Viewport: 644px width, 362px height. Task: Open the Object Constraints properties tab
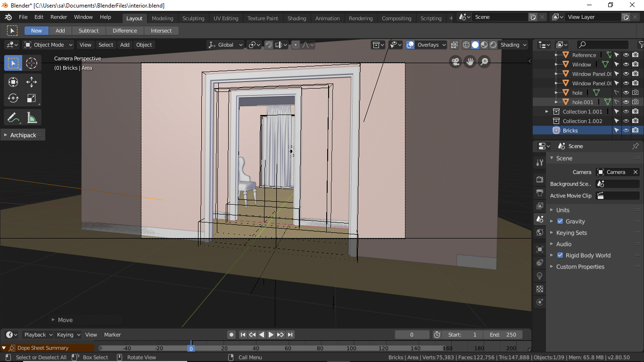point(540,263)
